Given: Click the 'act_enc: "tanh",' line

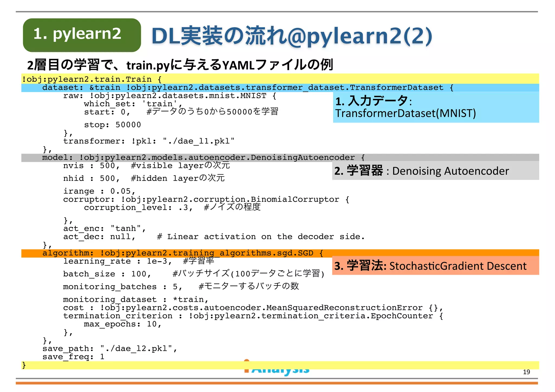Looking at the screenshot, I should click(105, 228).
